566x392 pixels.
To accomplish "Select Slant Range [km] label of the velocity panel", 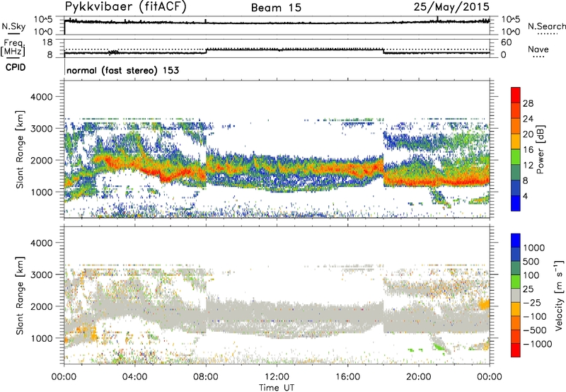I will [20, 296].
